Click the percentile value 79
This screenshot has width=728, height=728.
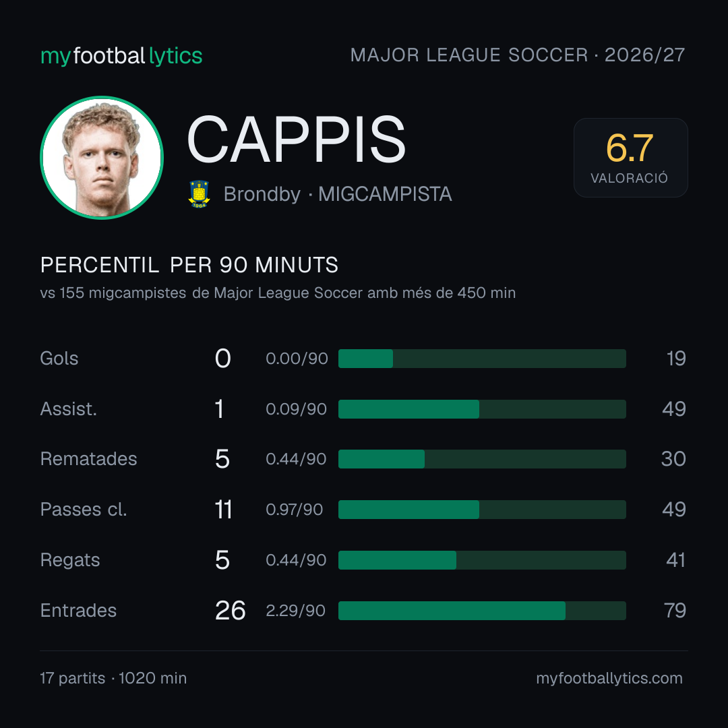pyautogui.click(x=675, y=611)
